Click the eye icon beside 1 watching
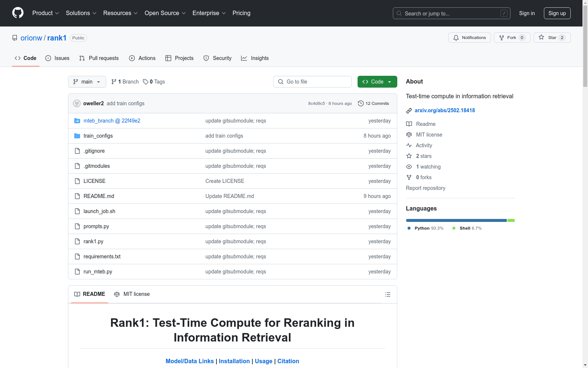Viewport: 588px width, 368px height. [x=409, y=167]
